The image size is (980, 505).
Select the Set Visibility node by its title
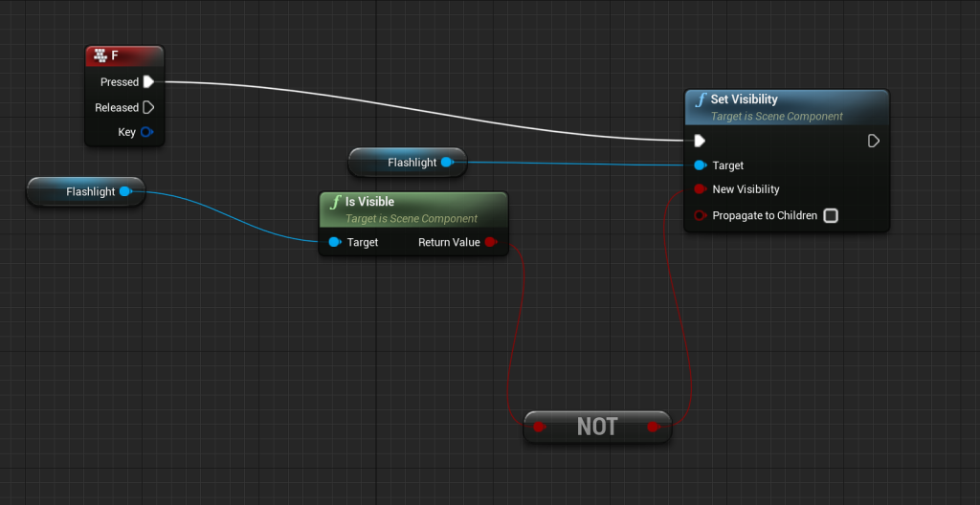[744, 99]
